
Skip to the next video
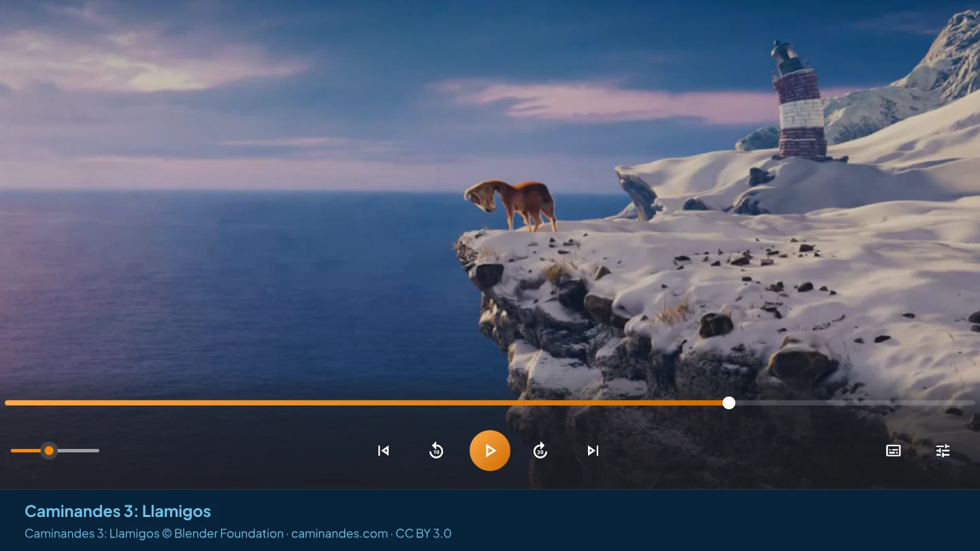pos(593,450)
